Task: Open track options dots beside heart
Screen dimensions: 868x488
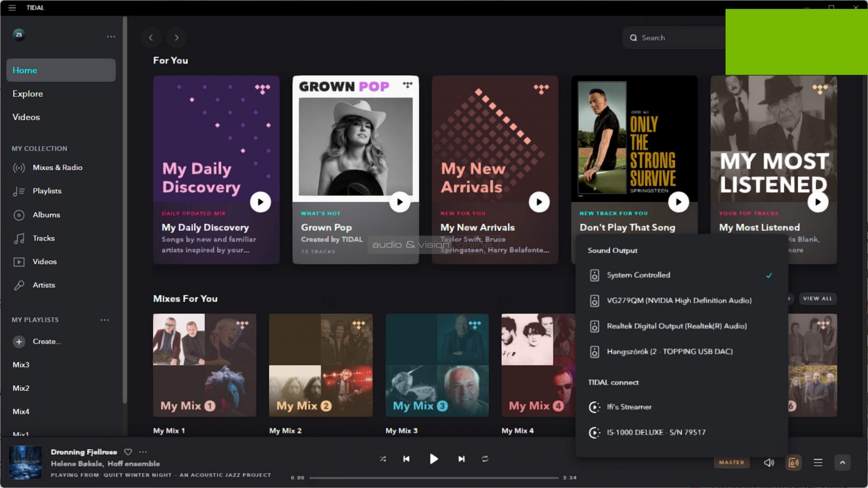Action: click(x=143, y=452)
